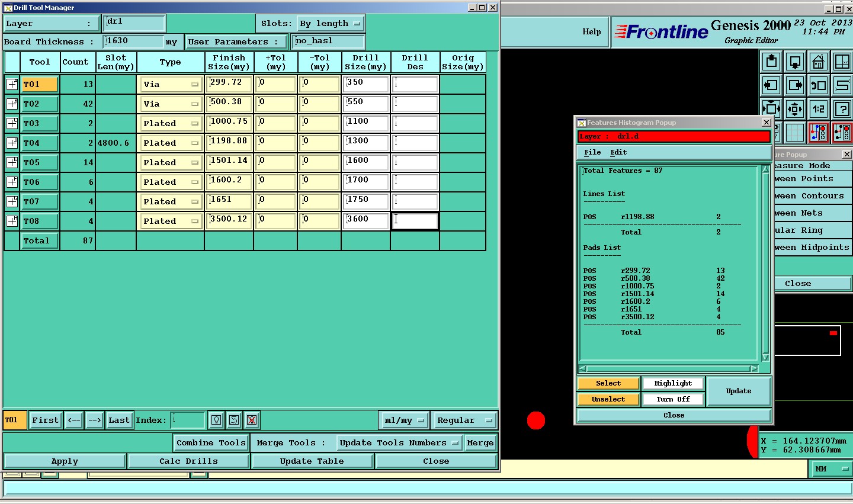Open the Regular mode dropdown
This screenshot has height=504, width=853.
[464, 420]
